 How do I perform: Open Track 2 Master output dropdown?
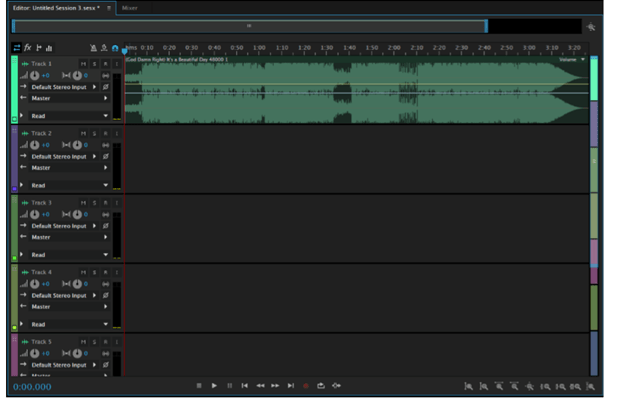pos(106,168)
